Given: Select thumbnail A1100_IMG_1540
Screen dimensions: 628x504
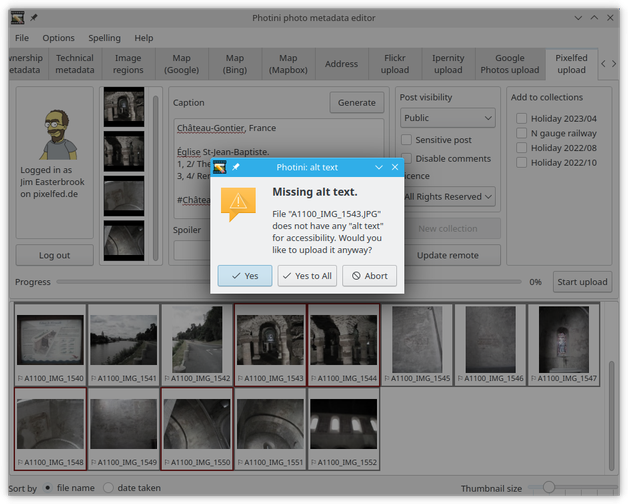Looking at the screenshot, I should [x=50, y=345].
